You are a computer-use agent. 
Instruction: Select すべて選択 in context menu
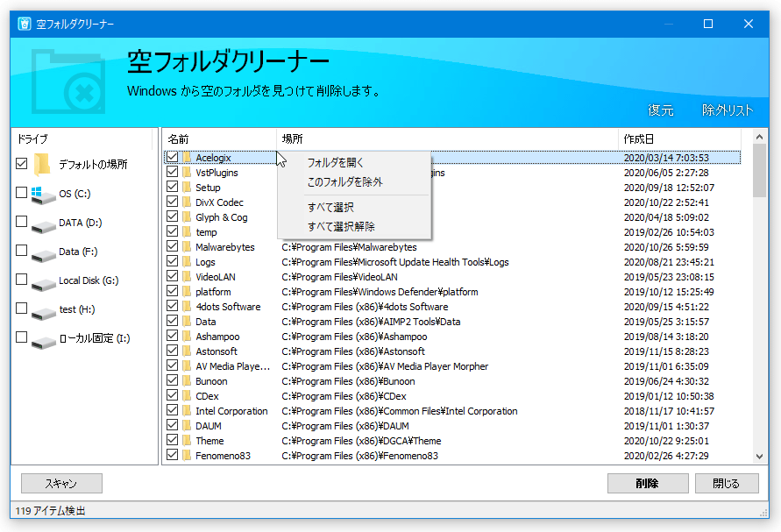(354, 207)
